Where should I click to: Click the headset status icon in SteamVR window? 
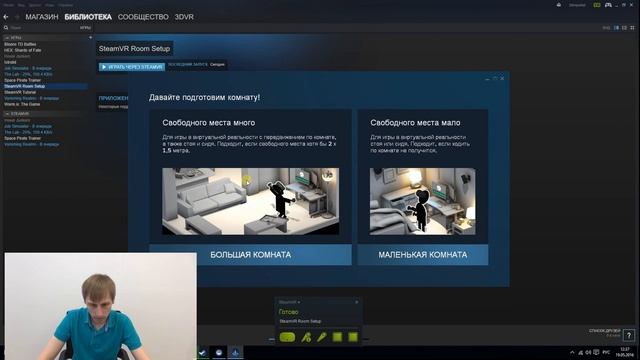pyautogui.click(x=287, y=337)
